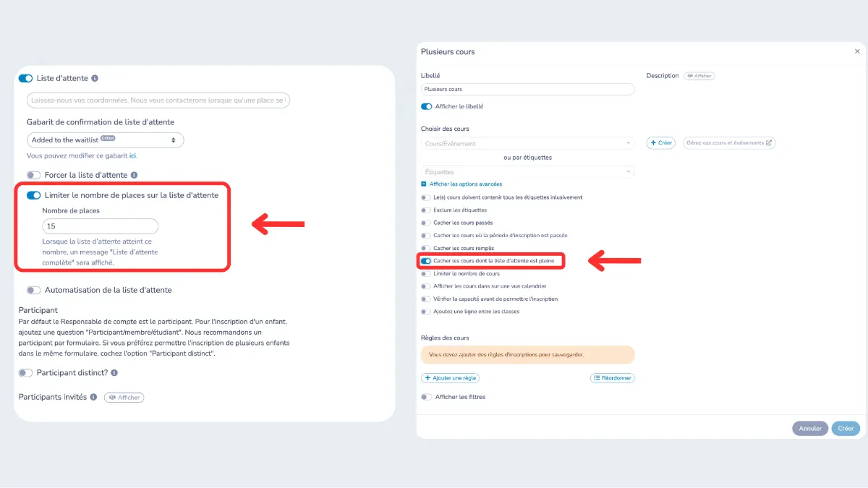
Task: Click the Afficher button next to Description
Action: click(x=699, y=76)
